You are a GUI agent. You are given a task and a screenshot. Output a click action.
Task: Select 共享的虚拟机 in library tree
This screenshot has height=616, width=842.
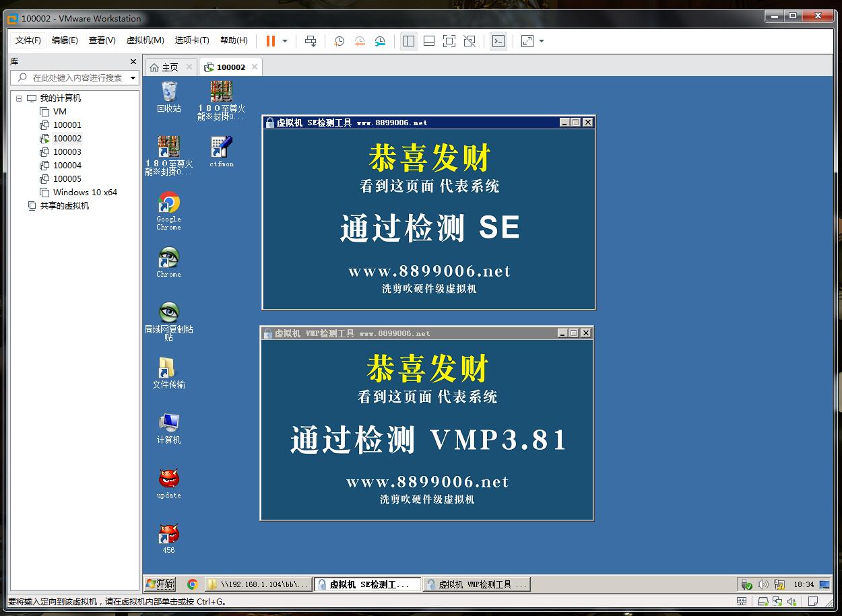point(58,206)
